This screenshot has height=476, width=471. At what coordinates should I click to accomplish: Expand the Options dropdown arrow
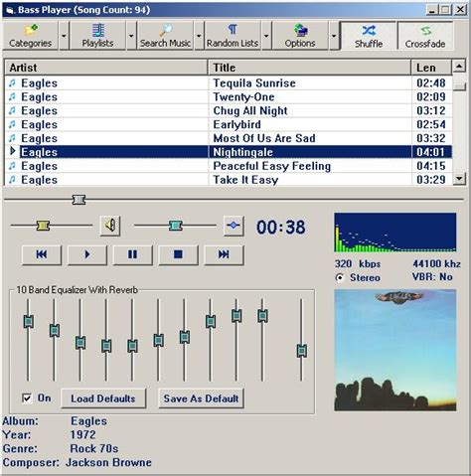point(334,36)
